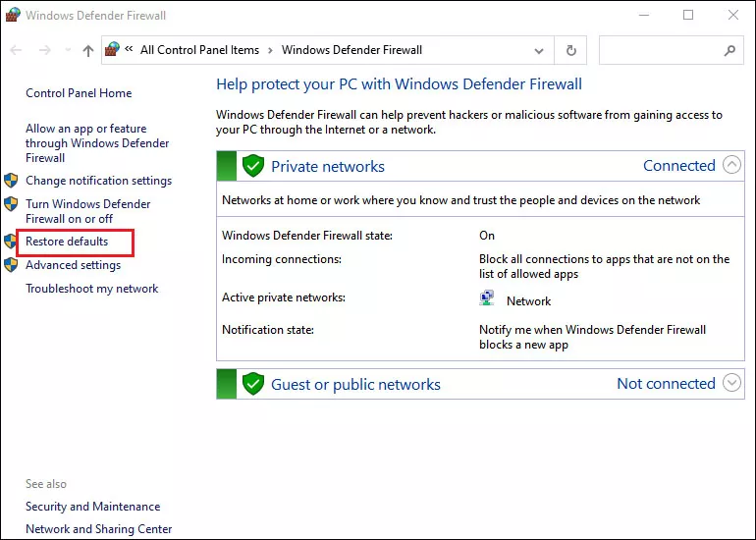
Task: Click the Guest or public networks heading
Action: pyautogui.click(x=355, y=384)
